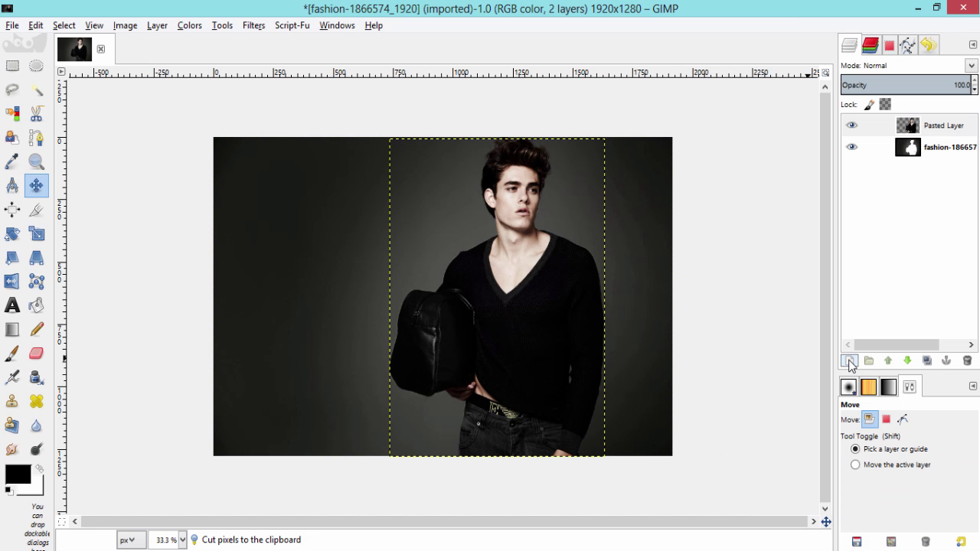Hide the Pasted Layer via eye icon
Screen dimensions: 980x551
(851, 126)
